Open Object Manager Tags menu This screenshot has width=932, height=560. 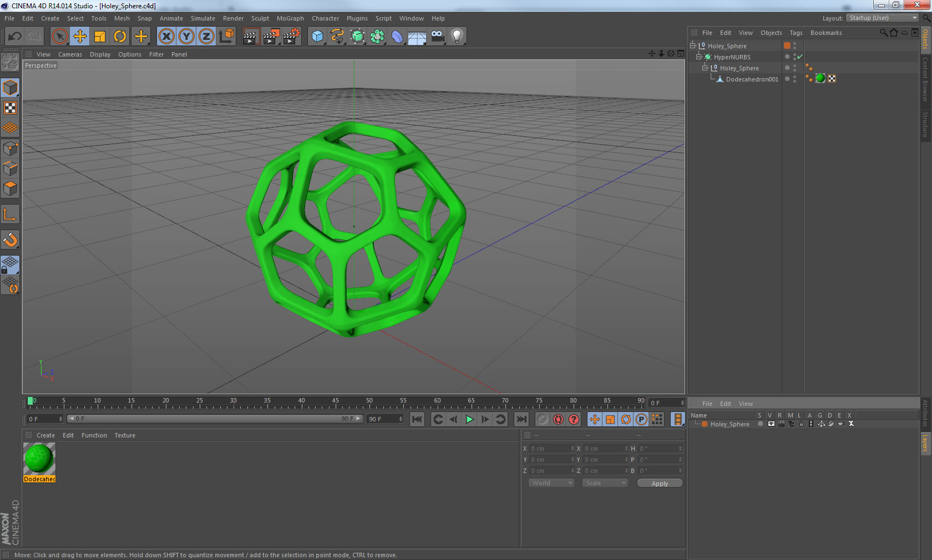796,33
